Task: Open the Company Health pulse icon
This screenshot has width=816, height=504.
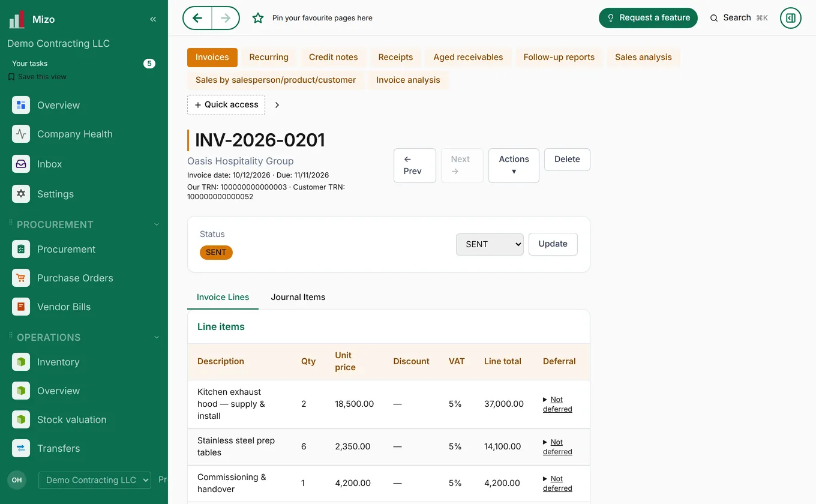Action: [21, 134]
